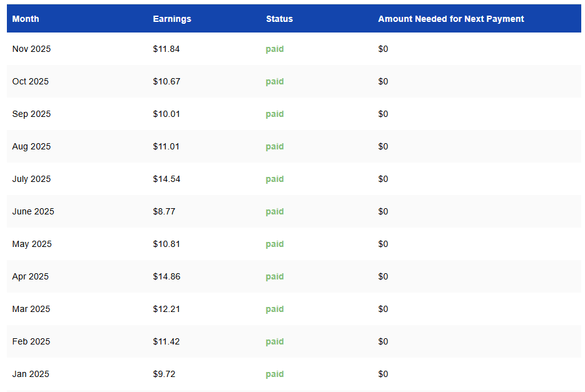This screenshot has width=585, height=392.
Task: Click the Month column header
Action: (26, 19)
